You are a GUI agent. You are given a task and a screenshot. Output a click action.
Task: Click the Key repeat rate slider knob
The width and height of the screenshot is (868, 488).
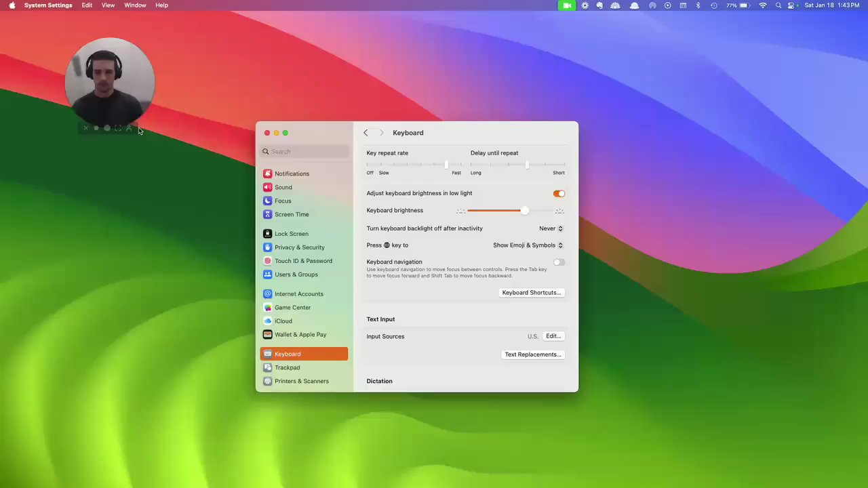coord(446,165)
